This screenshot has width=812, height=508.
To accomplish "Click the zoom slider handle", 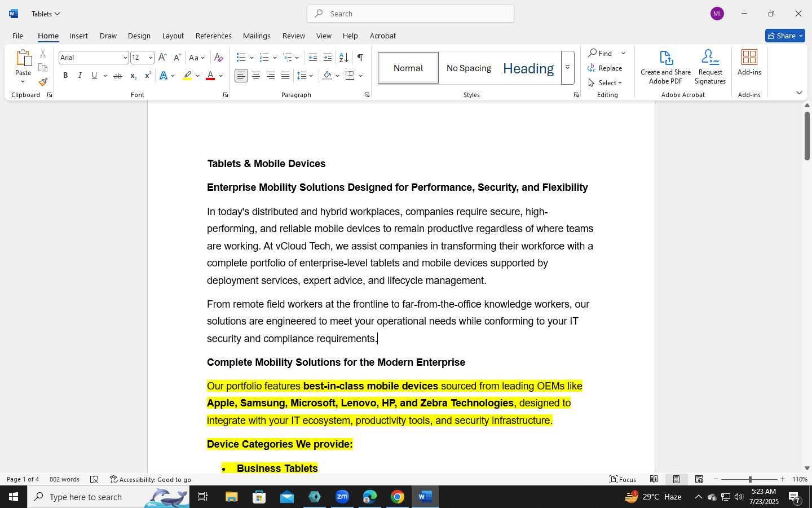I will (x=750, y=479).
